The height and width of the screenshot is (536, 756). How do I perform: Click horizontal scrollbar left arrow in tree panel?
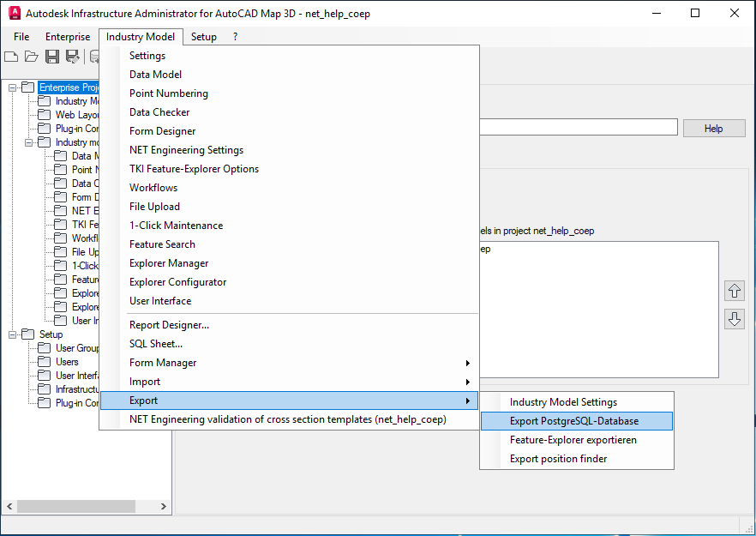coord(9,506)
